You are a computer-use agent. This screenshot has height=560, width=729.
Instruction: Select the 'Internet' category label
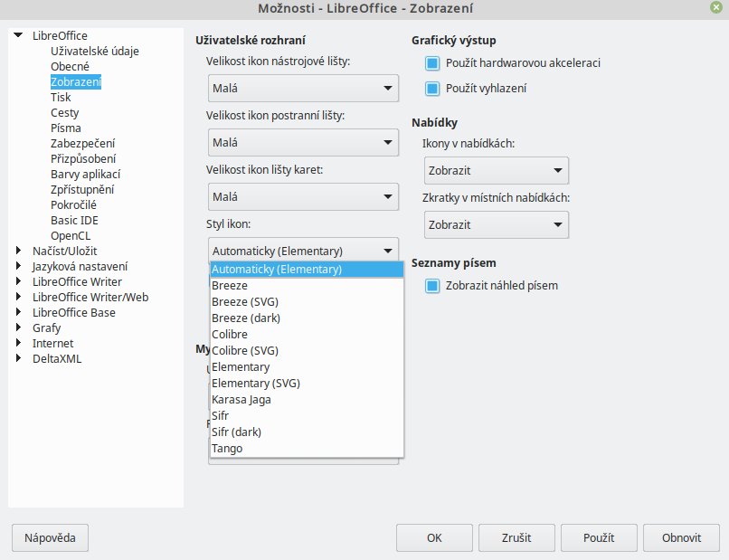tap(53, 343)
